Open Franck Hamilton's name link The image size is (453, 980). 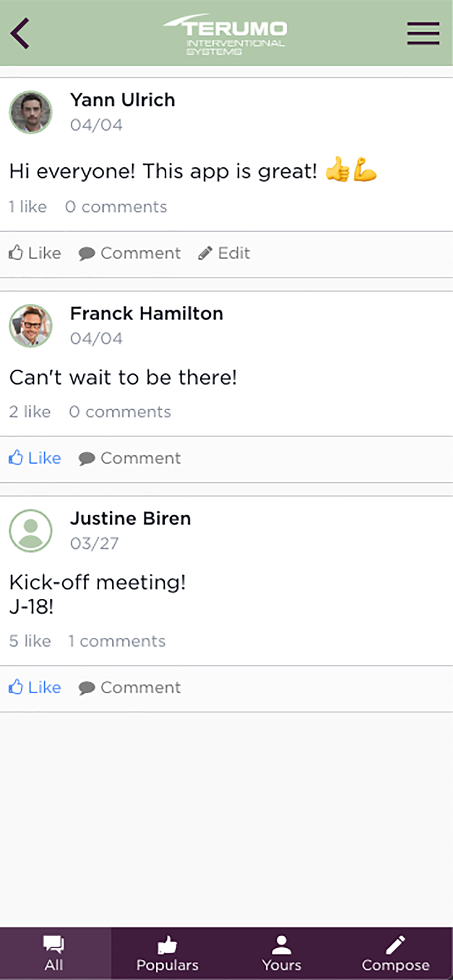pos(147,313)
